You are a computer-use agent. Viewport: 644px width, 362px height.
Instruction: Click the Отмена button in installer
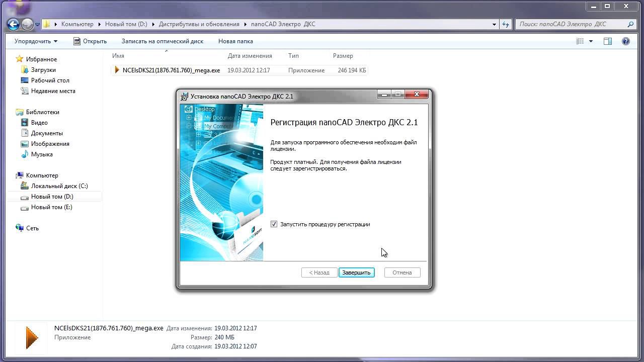click(402, 273)
